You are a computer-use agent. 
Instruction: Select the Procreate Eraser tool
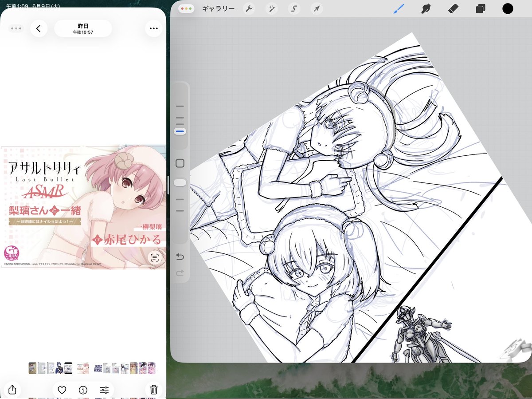pos(453,8)
